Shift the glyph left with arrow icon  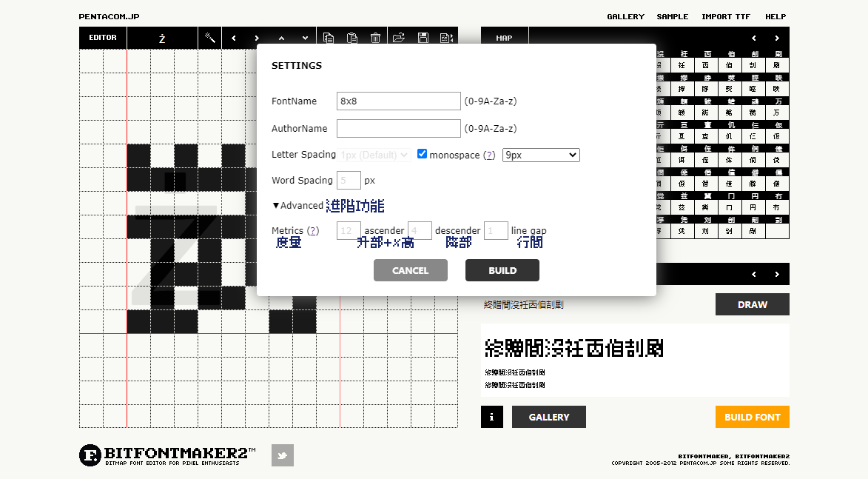pos(232,37)
